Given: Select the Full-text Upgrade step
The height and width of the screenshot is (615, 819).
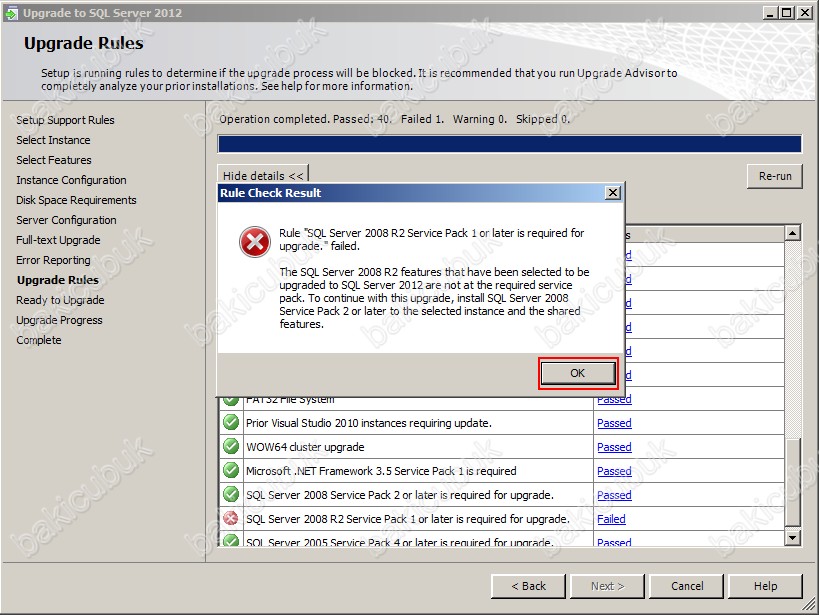Looking at the screenshot, I should (x=58, y=240).
